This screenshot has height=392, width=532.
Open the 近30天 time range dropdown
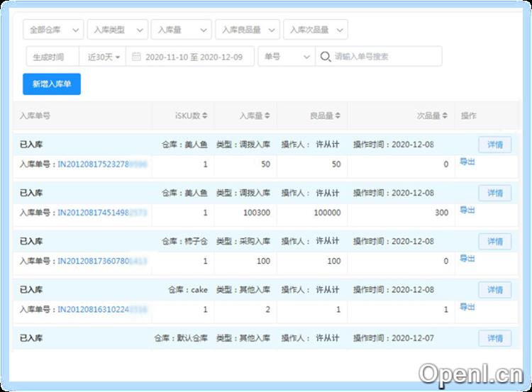point(103,57)
